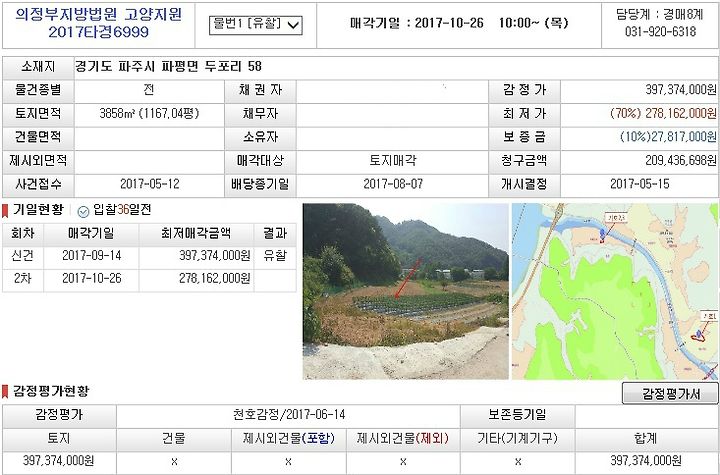The height and width of the screenshot is (475, 720).
Task: Click the 보존등기일 header cell
Action: click(517, 415)
